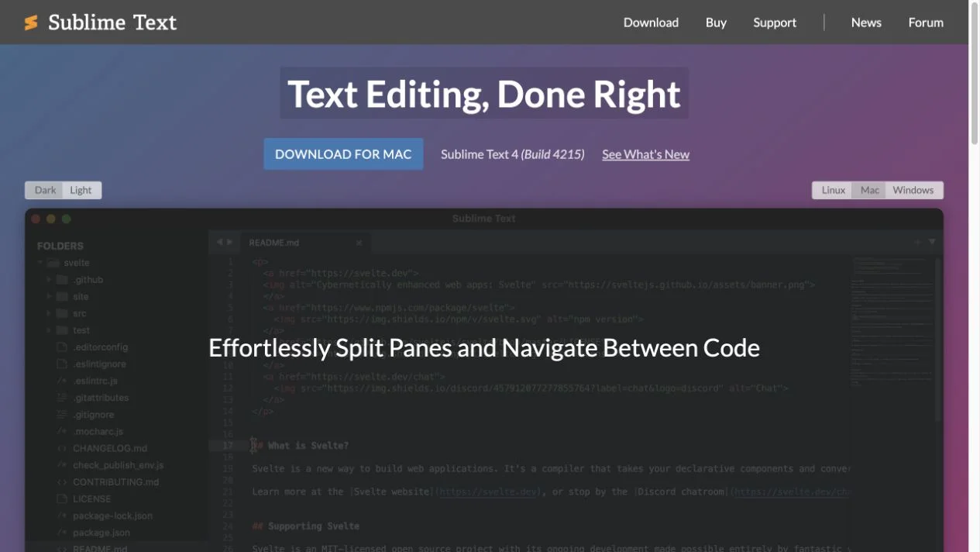Image resolution: width=980 pixels, height=552 pixels.
Task: Open the Buy page in navigation
Action: (716, 22)
